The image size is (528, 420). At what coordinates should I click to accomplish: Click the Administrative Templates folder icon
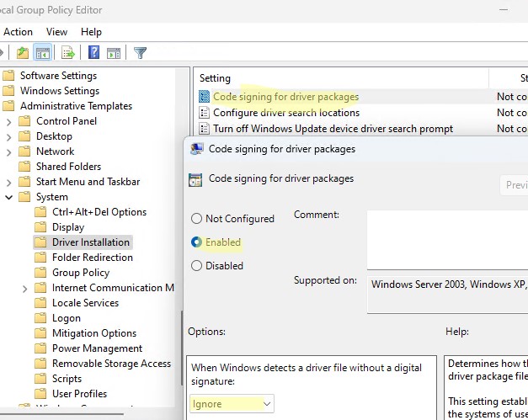tap(8, 106)
